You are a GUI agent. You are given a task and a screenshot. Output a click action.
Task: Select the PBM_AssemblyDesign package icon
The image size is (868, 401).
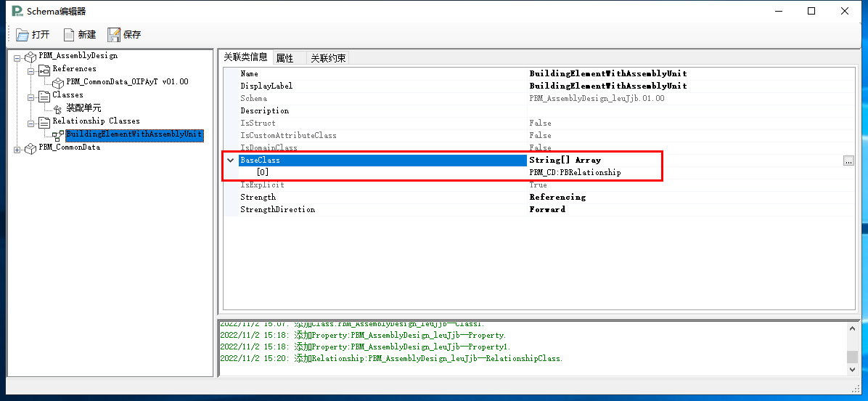pyautogui.click(x=31, y=56)
